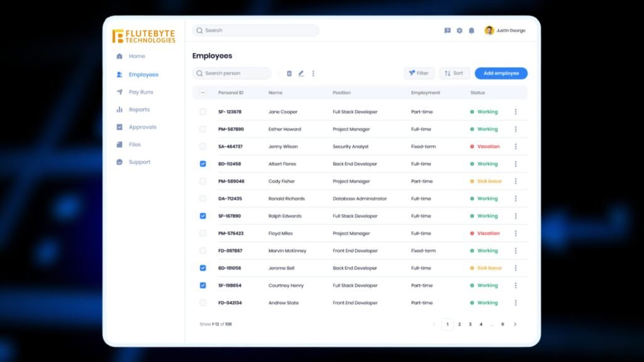
Task: Click the pencil edit icon
Action: click(301, 74)
